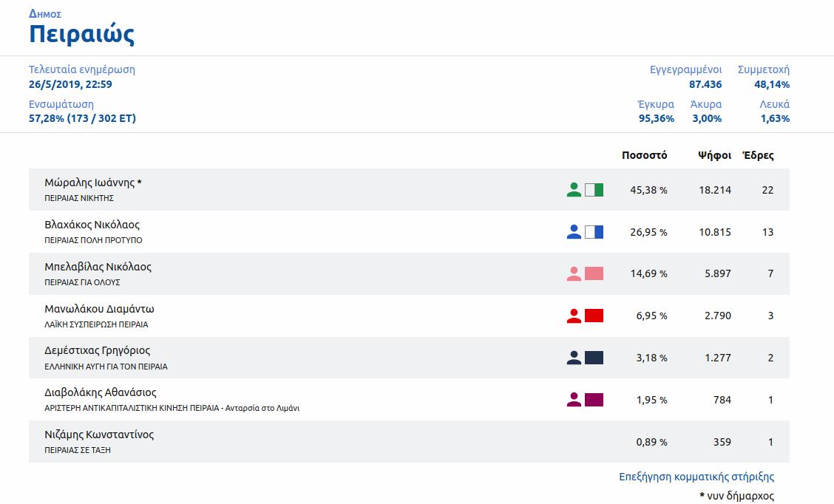This screenshot has height=504, width=834.
Task: Click the ΑΡΙΣΤΕΡΗ ΑΝΤΙΚΑΠΙΤΑΛΙΣΤΙΚΗ ΚΙΝΗΣΗ ΠΕΙΡΑΙΑ label
Action: pyautogui.click(x=132, y=409)
